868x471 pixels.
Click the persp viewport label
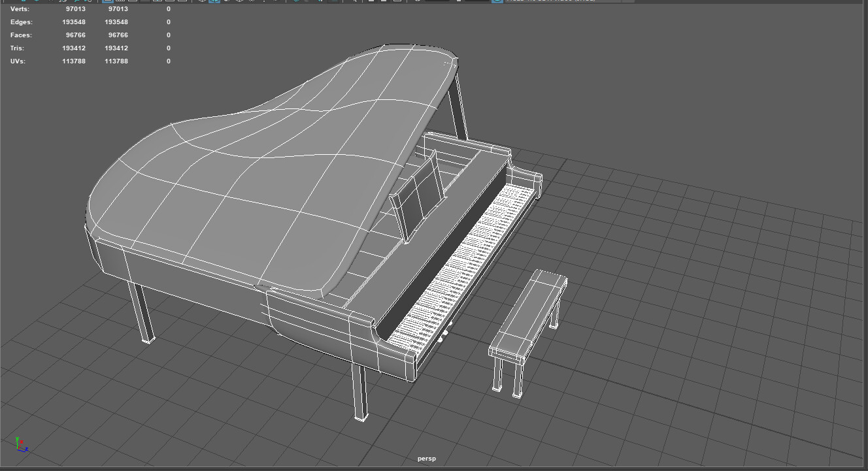point(426,459)
